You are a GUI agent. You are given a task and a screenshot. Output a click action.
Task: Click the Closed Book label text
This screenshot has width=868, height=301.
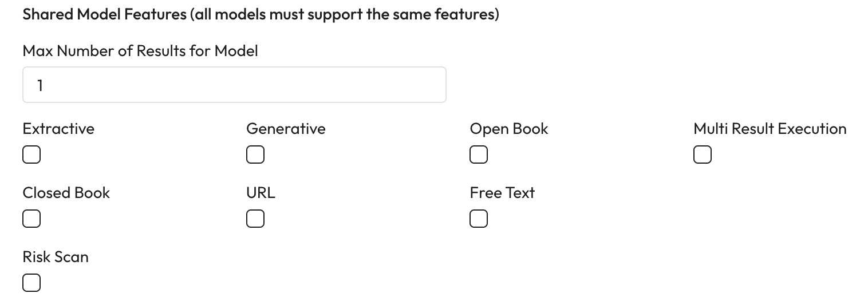66,193
